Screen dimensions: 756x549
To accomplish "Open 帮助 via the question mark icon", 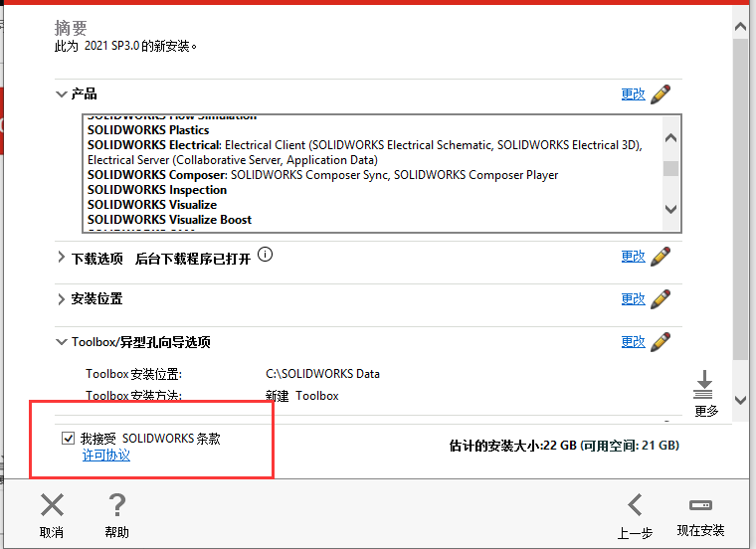I will 116,505.
